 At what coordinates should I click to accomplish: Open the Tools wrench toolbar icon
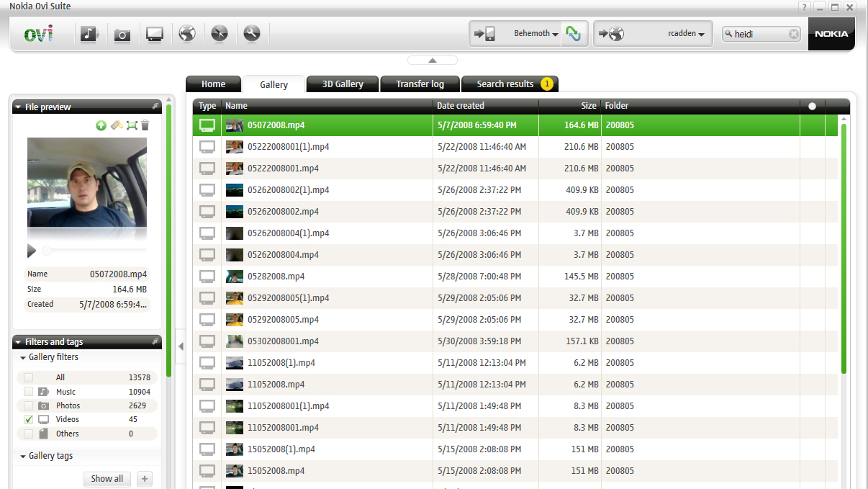(251, 34)
